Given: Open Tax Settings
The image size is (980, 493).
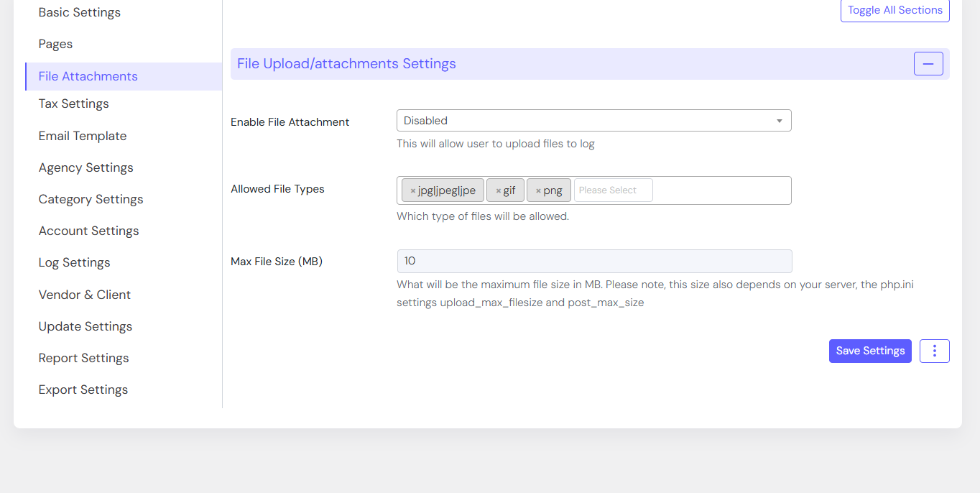Looking at the screenshot, I should click(x=73, y=103).
